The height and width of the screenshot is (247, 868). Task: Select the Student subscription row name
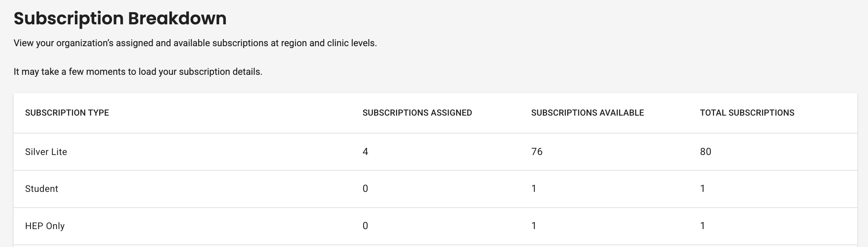pos(42,189)
